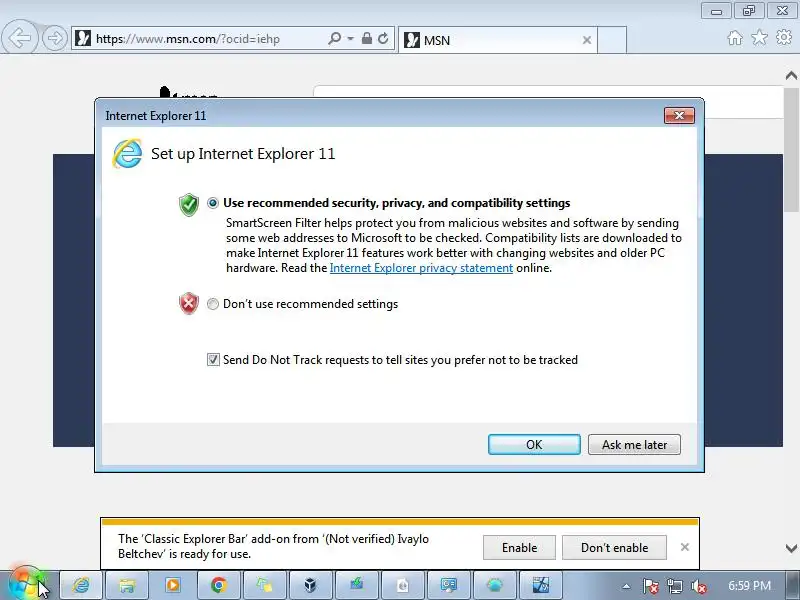Close the Internet Explorer 11 setup dialog
This screenshot has height=600, width=800.
pos(679,115)
